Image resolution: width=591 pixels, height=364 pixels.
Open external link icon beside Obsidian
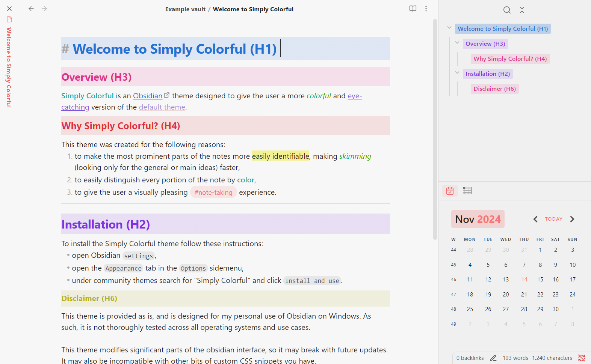(x=167, y=95)
